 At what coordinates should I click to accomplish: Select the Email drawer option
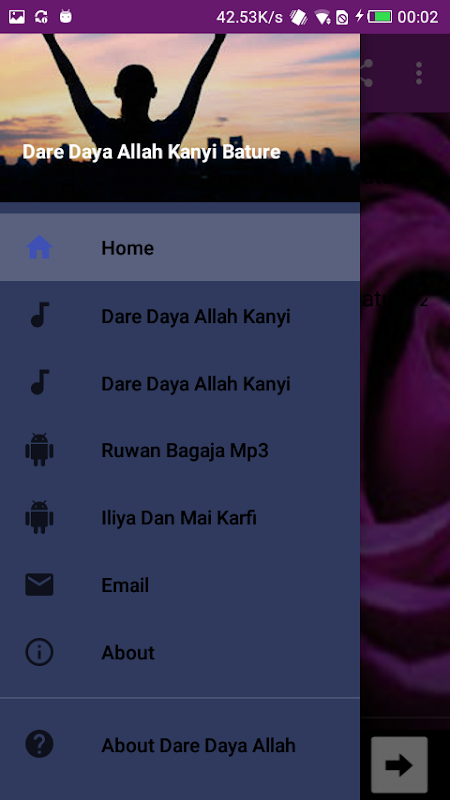(180, 585)
